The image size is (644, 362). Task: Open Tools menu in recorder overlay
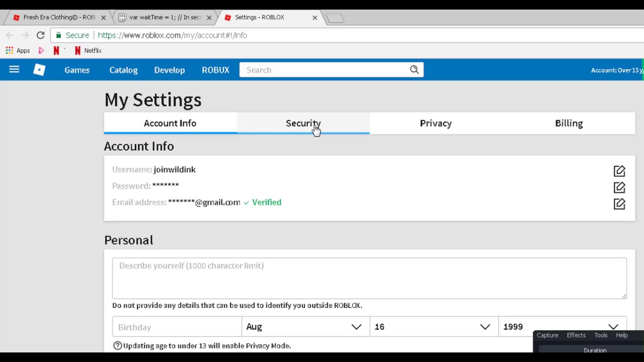(601, 335)
